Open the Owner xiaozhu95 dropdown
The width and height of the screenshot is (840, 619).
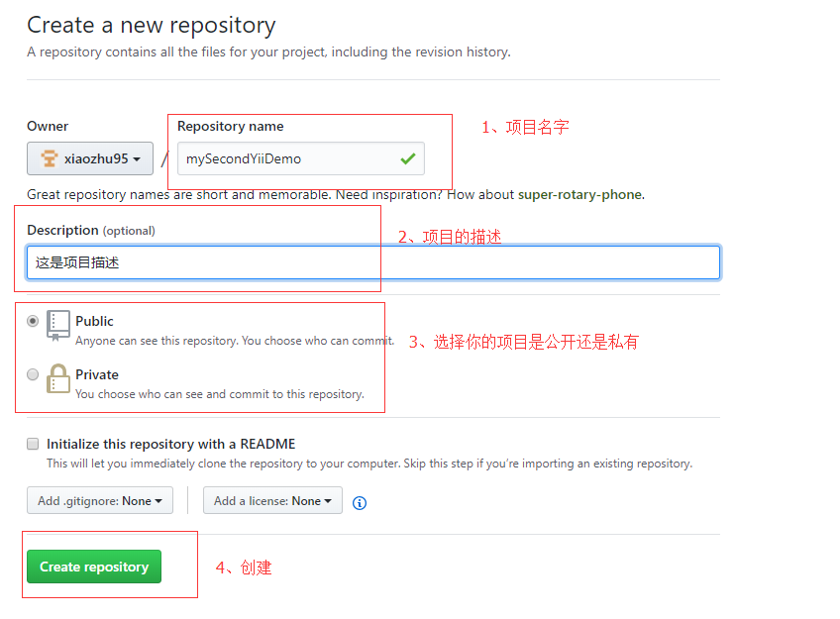[x=90, y=158]
